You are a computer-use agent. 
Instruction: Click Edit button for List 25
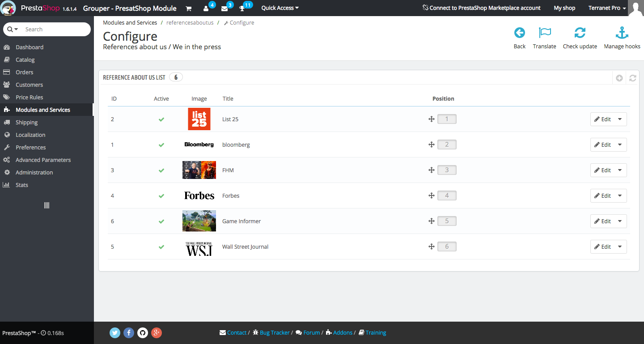602,119
